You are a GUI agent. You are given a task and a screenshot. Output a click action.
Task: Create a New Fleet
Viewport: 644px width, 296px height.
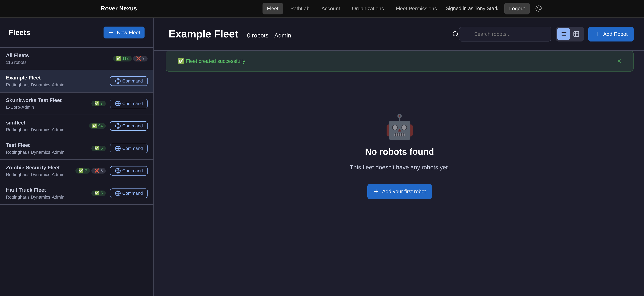coord(124,32)
